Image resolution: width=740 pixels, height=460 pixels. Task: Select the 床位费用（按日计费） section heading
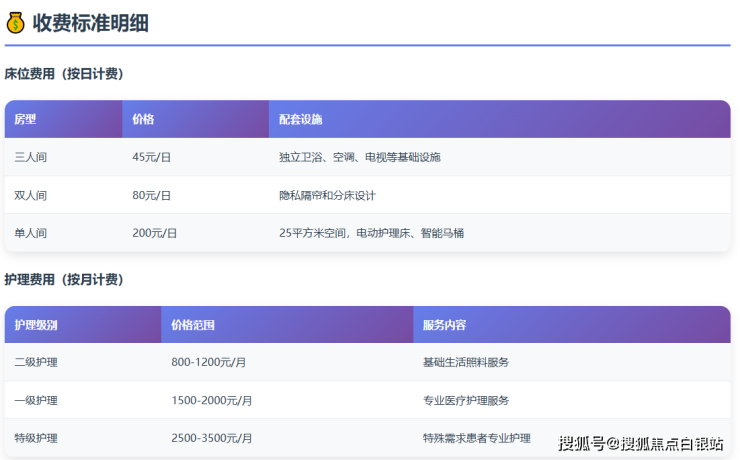pos(64,74)
